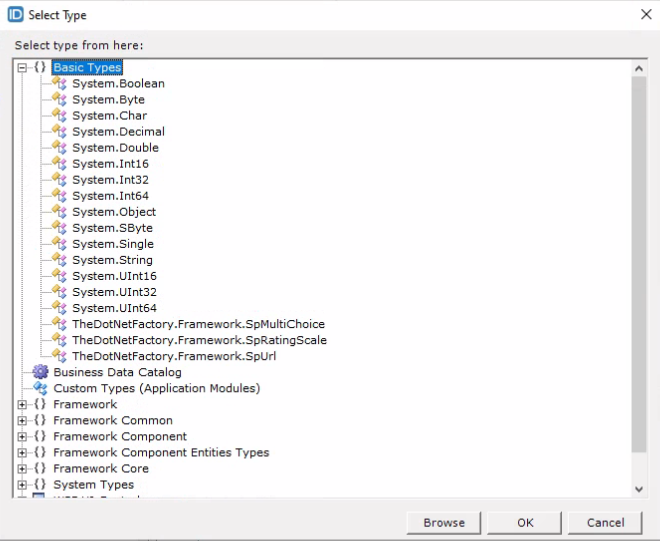Select System.Byte in the type list

109,99
